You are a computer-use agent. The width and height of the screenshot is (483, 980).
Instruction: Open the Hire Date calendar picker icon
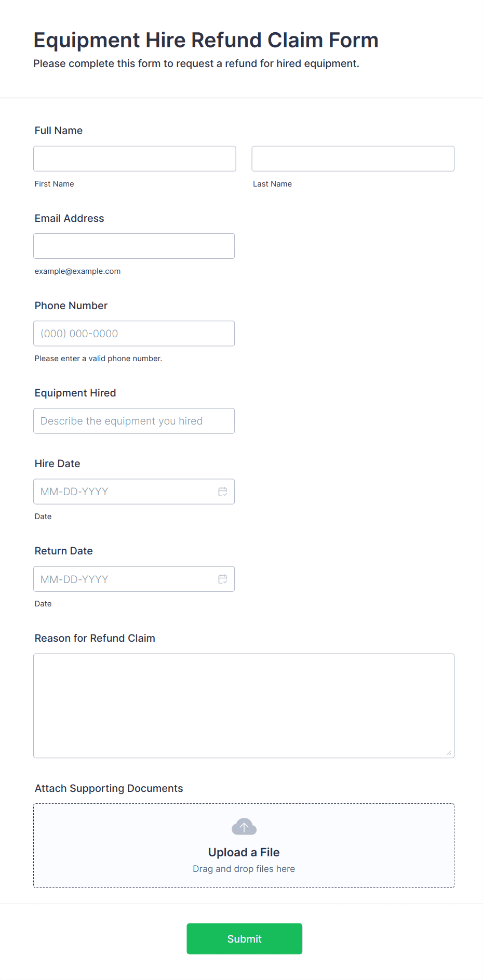(x=223, y=492)
